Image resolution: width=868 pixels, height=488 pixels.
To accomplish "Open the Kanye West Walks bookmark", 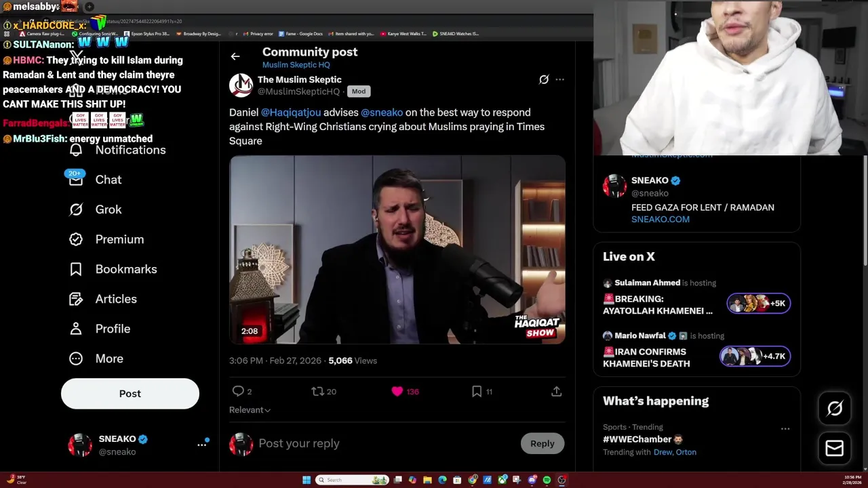I will click(403, 33).
